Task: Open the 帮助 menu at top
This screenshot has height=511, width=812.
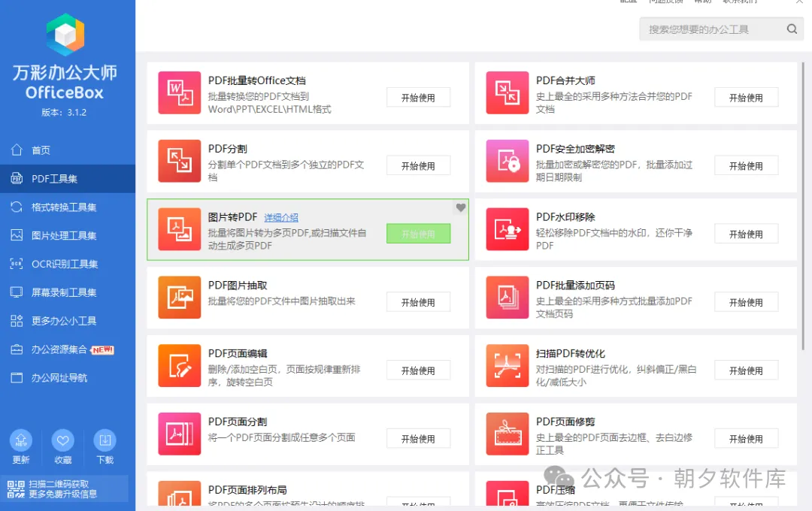Action: 702,2
